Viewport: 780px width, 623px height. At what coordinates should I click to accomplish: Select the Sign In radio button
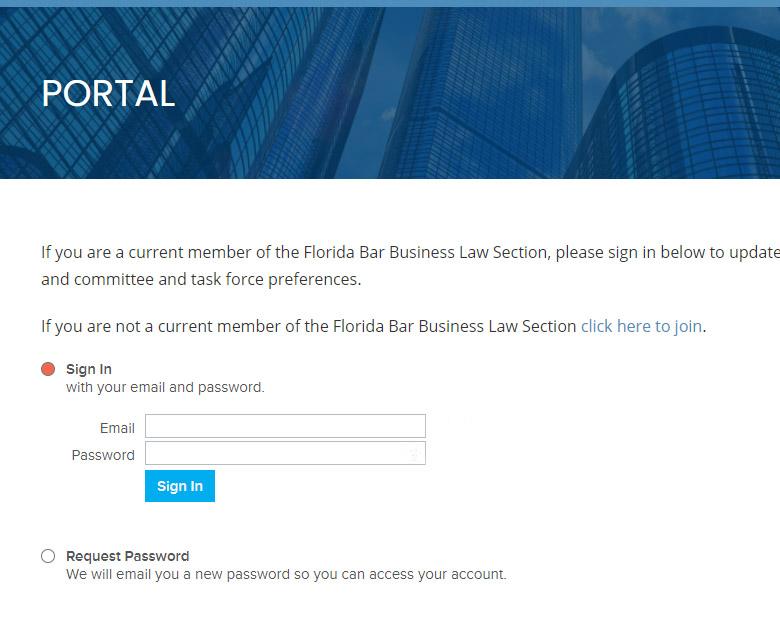[x=48, y=369]
